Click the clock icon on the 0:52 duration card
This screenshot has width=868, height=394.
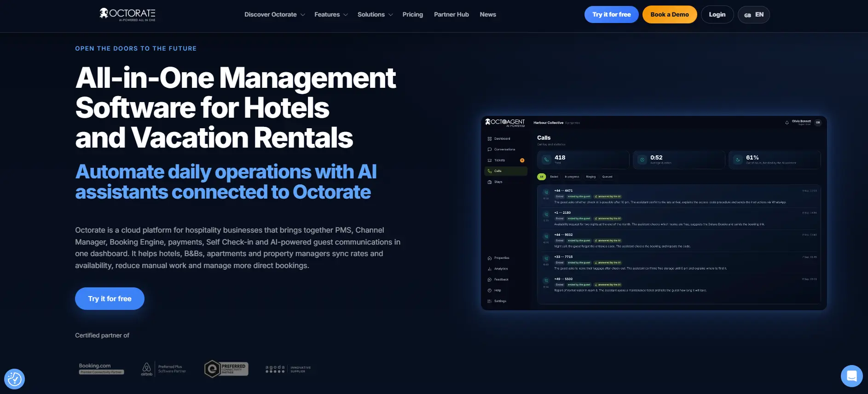click(642, 160)
